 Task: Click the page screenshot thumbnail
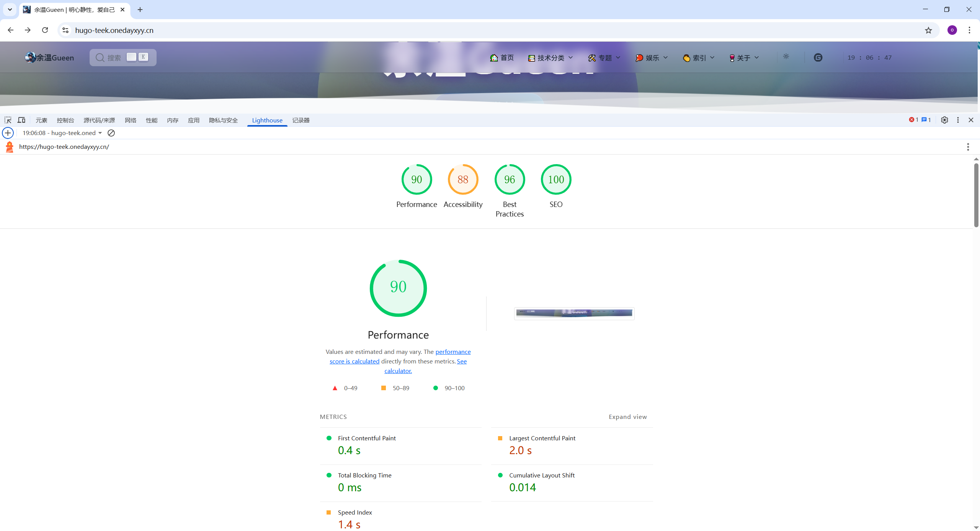tap(574, 313)
